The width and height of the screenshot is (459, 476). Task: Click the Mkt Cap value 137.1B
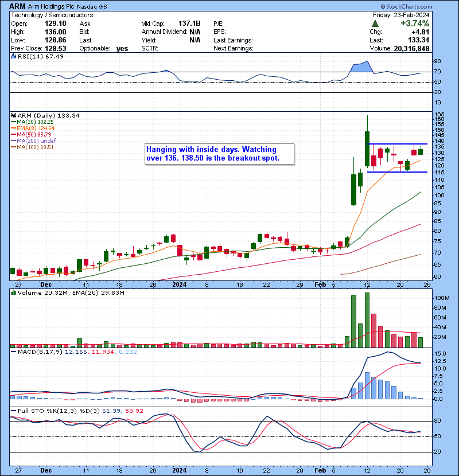189,24
